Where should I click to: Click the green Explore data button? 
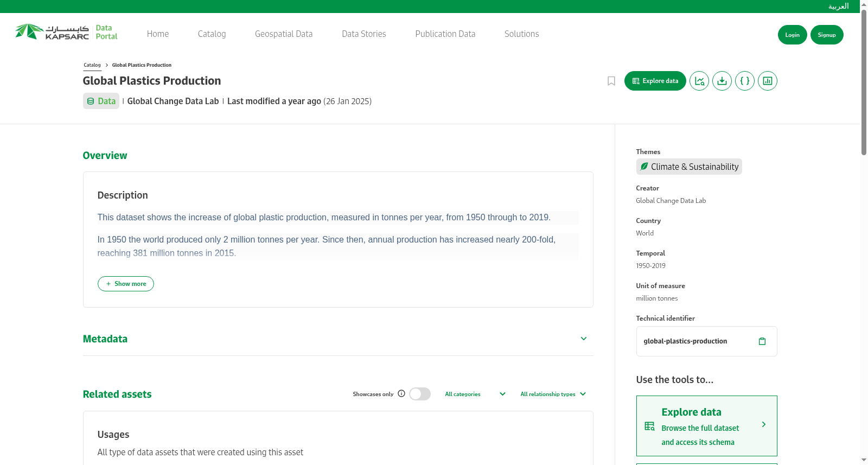[655, 81]
